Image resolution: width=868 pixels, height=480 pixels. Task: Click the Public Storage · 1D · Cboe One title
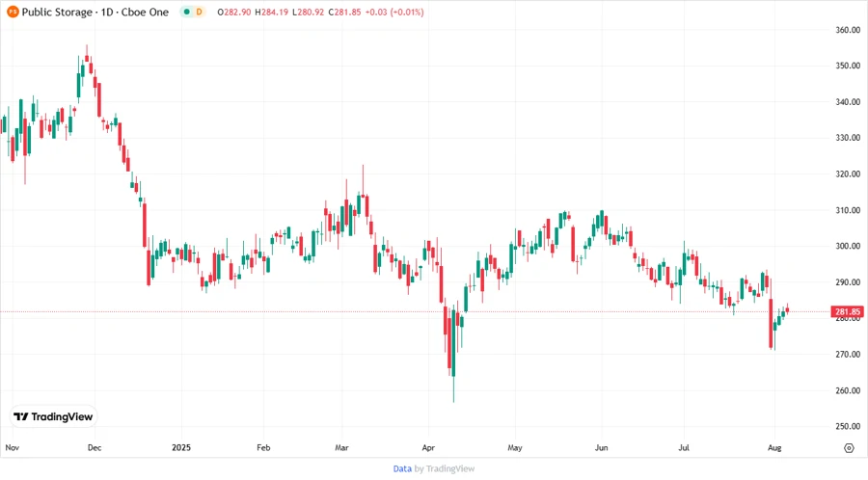pos(95,12)
